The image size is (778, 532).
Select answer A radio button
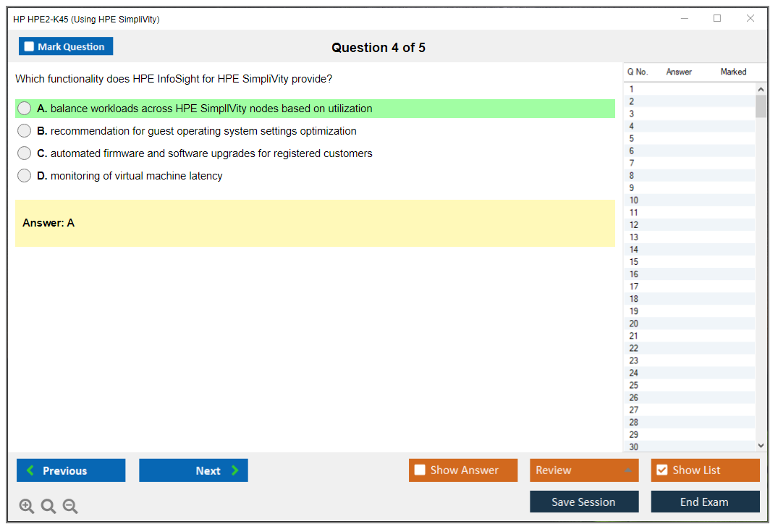pyautogui.click(x=25, y=109)
